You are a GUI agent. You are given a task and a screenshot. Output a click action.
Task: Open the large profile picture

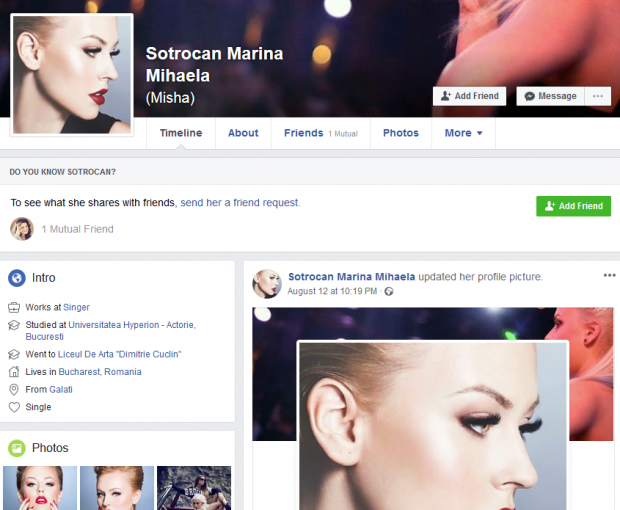[71, 74]
